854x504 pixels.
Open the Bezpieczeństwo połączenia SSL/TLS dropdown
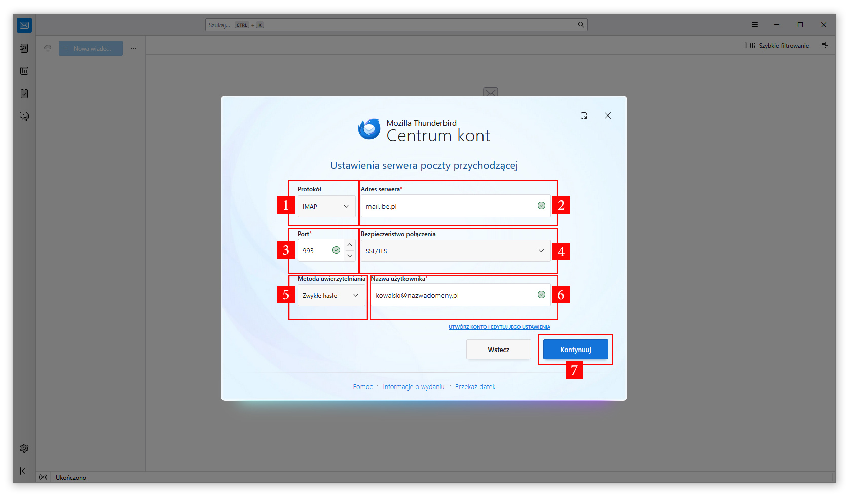point(455,251)
